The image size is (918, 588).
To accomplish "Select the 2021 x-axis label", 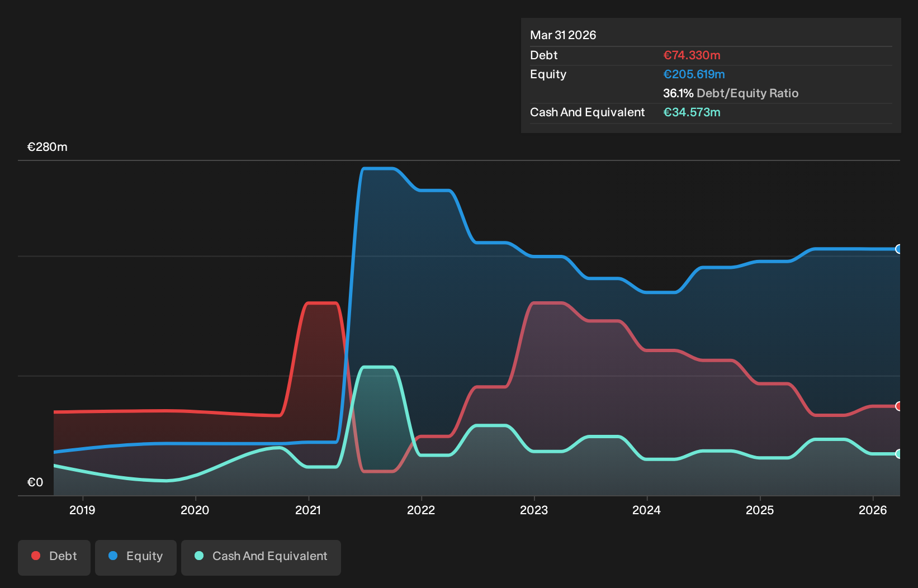I will pyautogui.click(x=308, y=510).
